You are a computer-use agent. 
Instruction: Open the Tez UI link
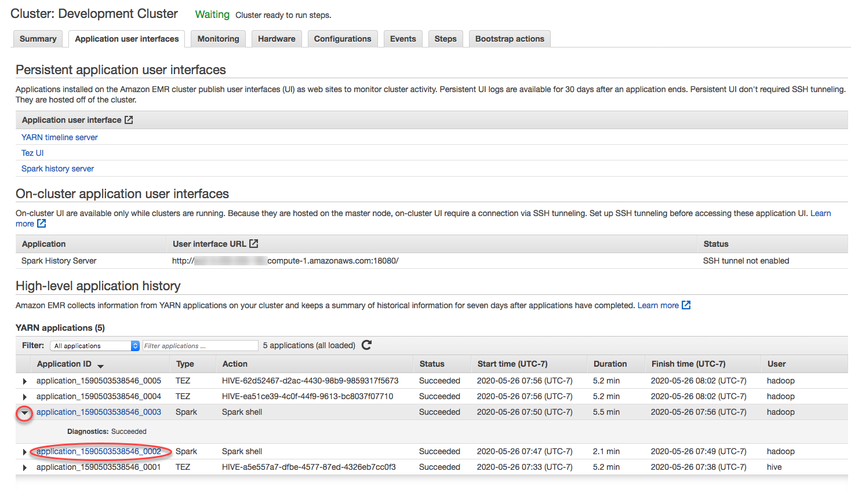(x=32, y=153)
